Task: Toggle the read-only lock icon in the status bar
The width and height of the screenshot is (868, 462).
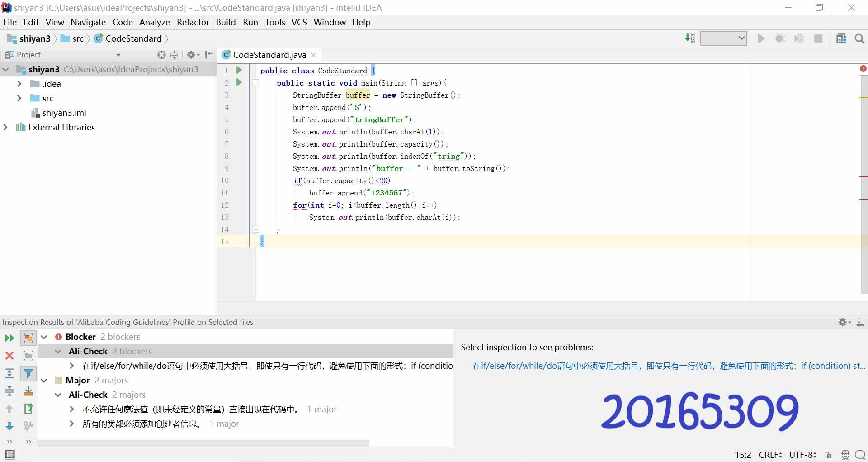Action: (x=829, y=455)
